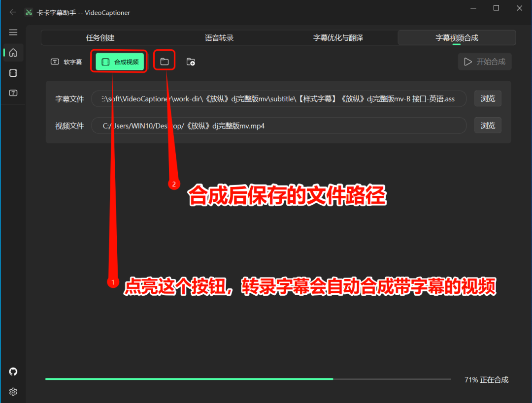Toggle the 合成视频 button
The image size is (532, 403).
click(x=120, y=62)
